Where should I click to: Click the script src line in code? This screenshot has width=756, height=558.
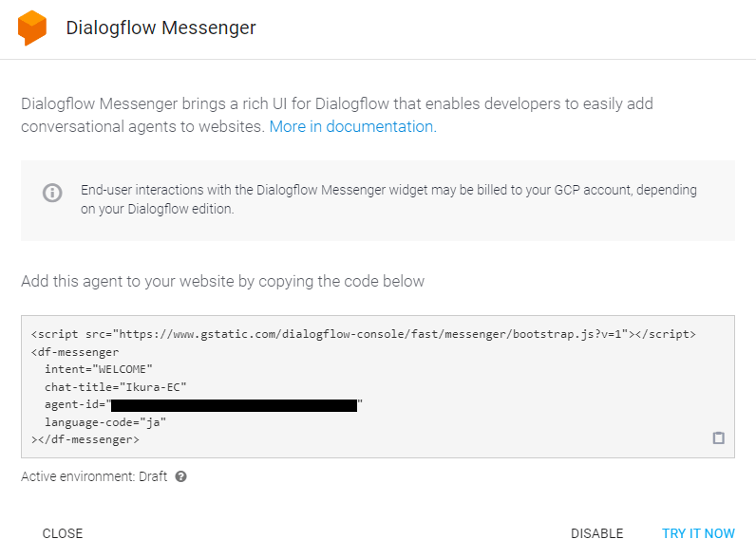364,334
